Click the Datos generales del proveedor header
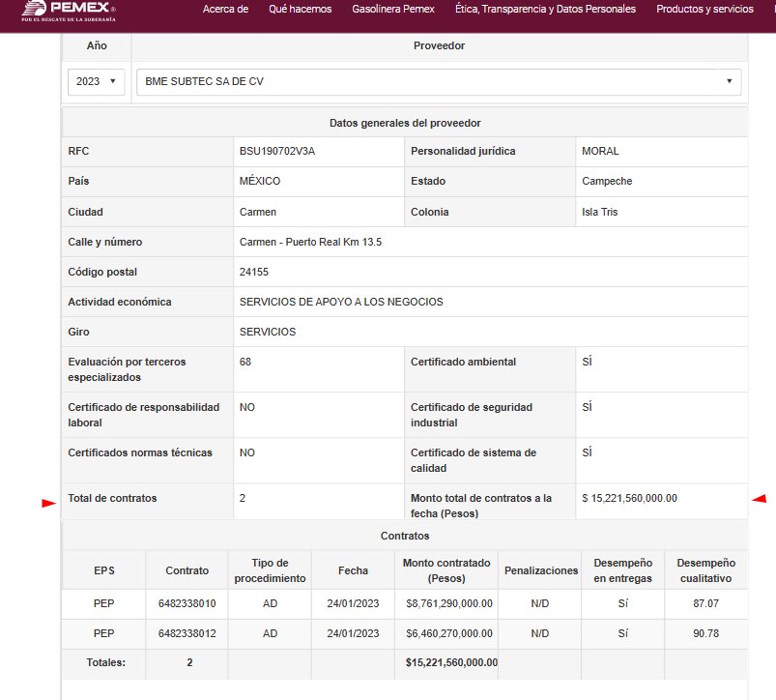The height and width of the screenshot is (700, 776). tap(405, 123)
